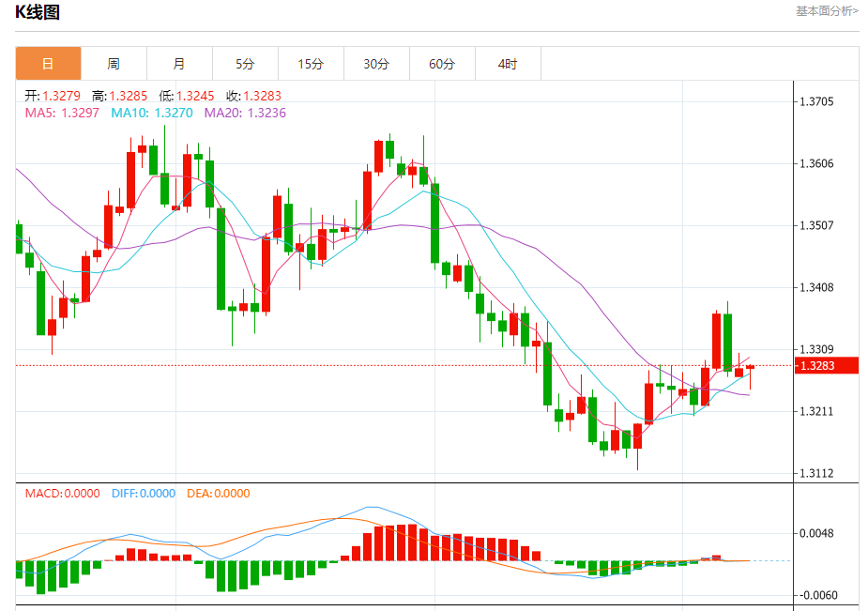Viewport: 868px width, 611px height.
Task: Click the 1.3507 axis value
Action: click(x=816, y=225)
